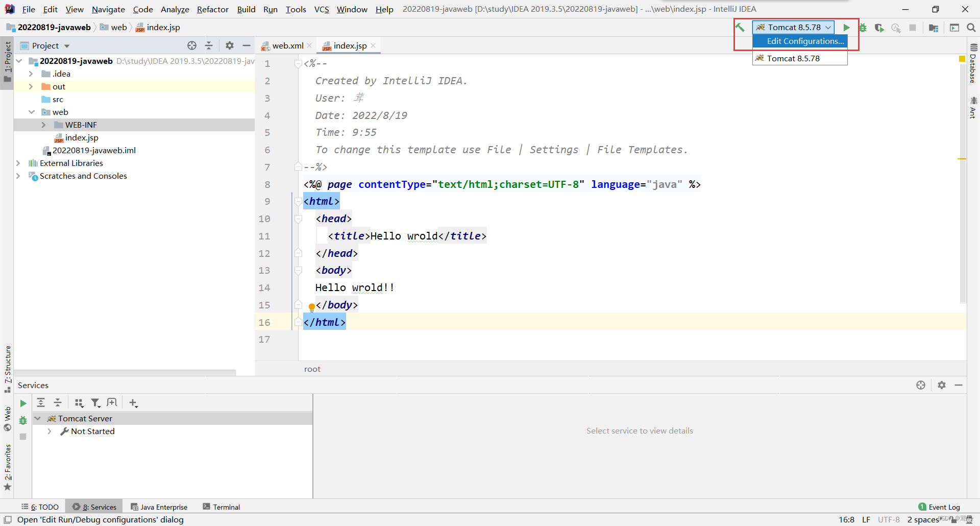The width and height of the screenshot is (980, 526).
Task: Select Edit Configurations... menu entry
Action: (x=800, y=41)
